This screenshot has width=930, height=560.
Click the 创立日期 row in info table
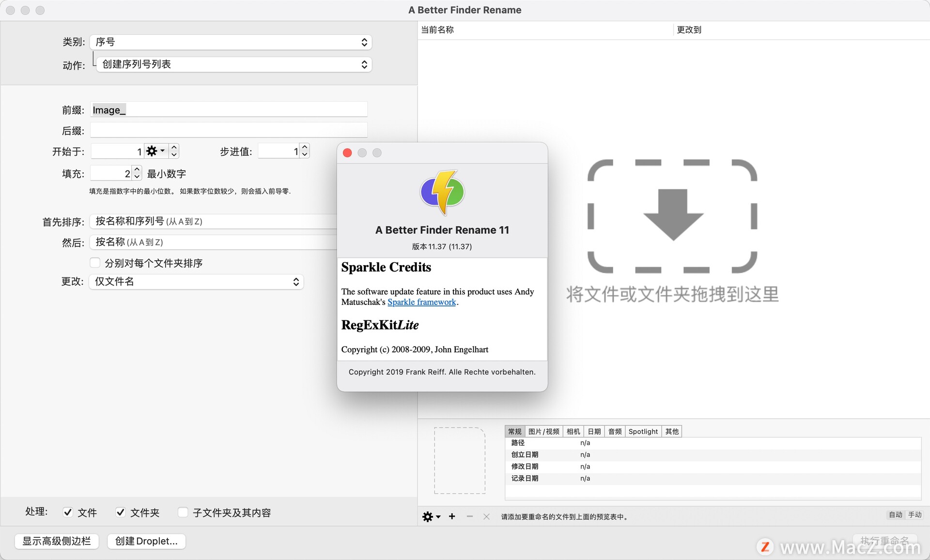pos(713,454)
